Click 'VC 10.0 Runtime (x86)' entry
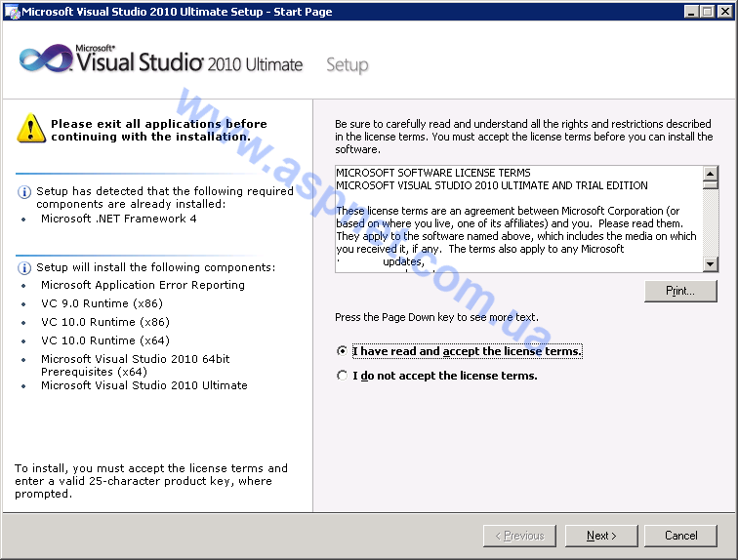 (x=105, y=322)
